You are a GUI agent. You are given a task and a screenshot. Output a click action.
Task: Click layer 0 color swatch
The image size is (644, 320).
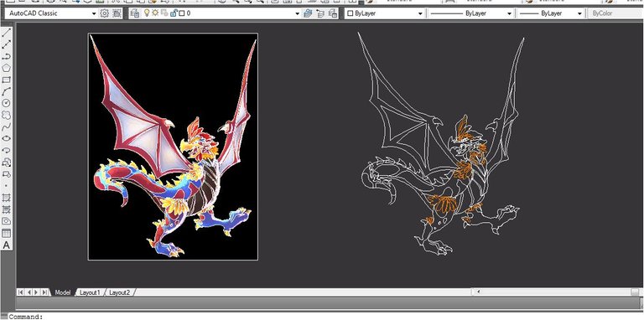[182, 13]
